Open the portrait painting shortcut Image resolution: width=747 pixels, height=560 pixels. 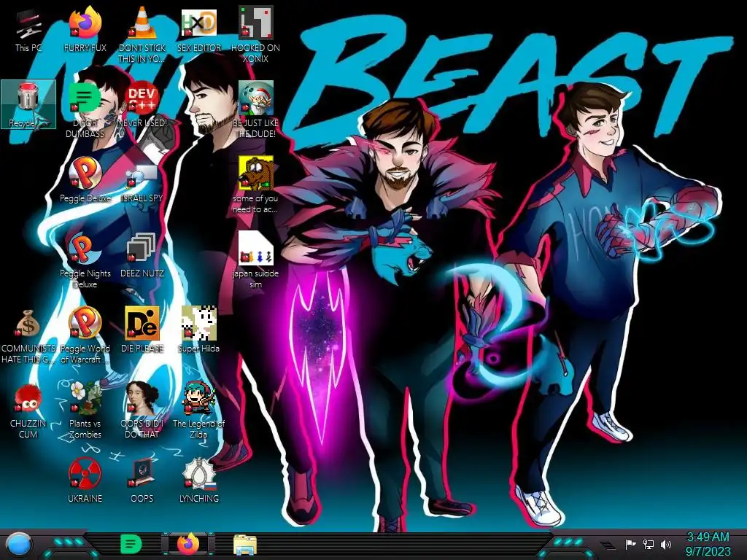point(142,411)
